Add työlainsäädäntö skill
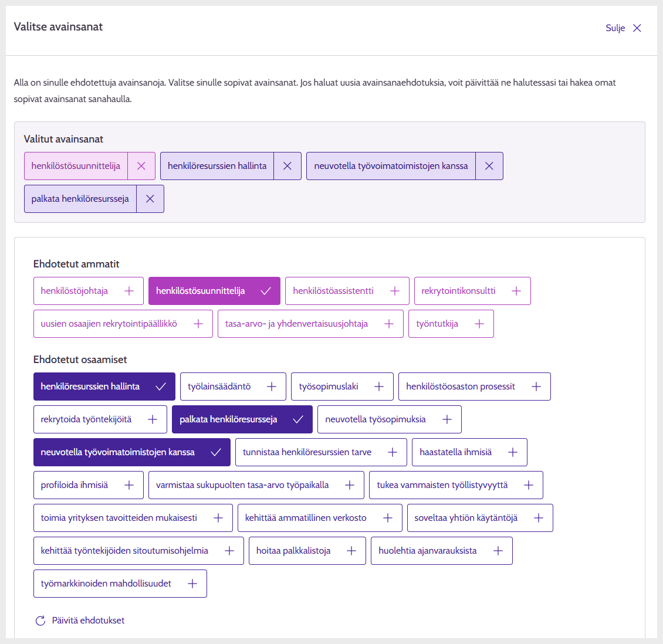Image resolution: width=663 pixels, height=644 pixels. [233, 387]
